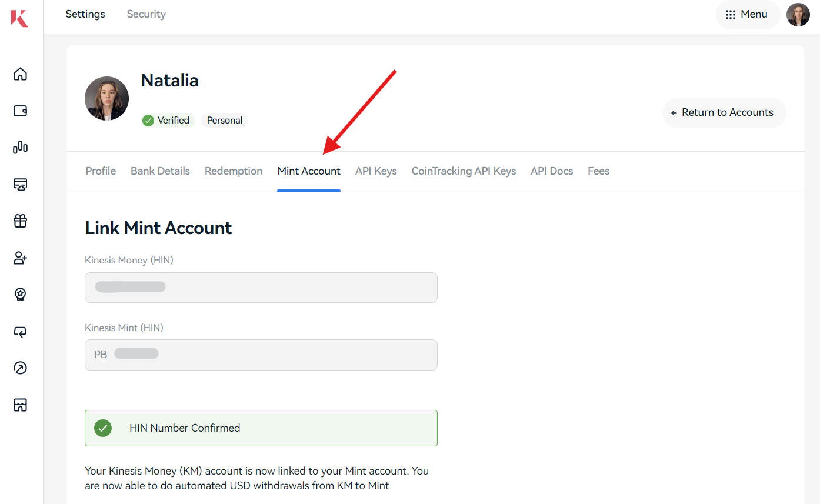Switch to the Security top tab

146,14
